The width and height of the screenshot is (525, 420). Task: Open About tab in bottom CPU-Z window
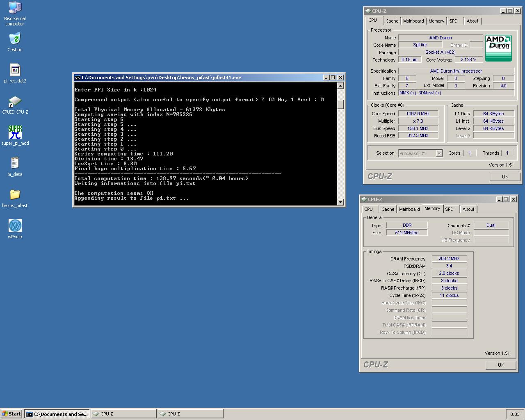468,209
